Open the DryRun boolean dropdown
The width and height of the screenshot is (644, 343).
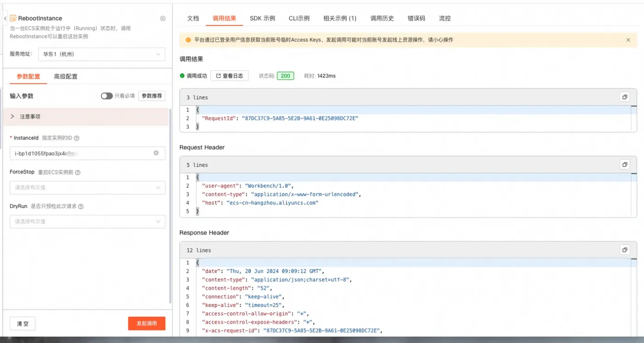(x=87, y=221)
